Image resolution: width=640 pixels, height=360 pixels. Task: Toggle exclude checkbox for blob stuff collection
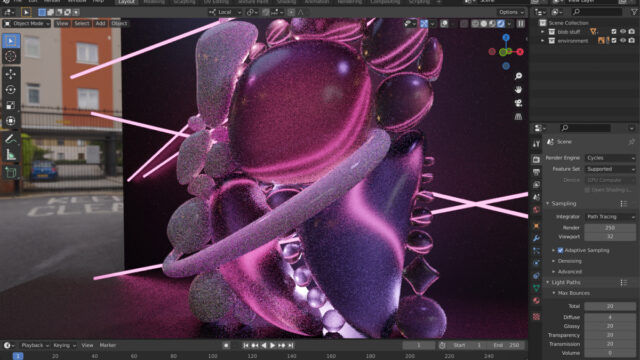[x=614, y=31]
